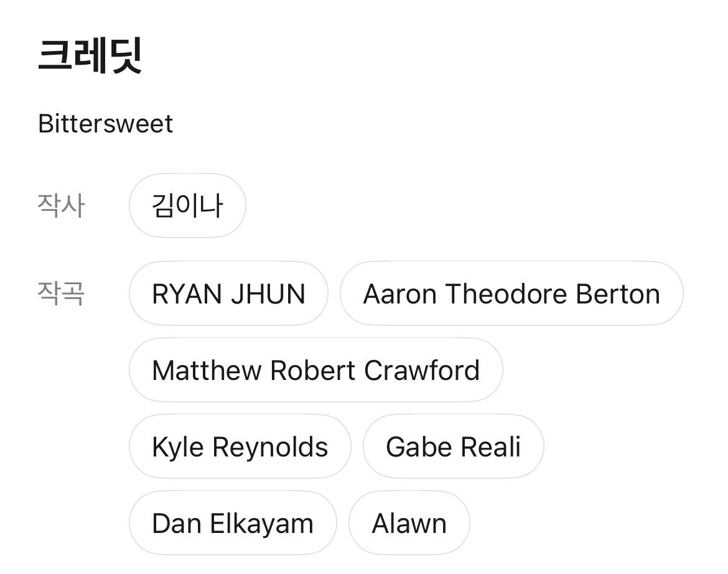Go to Dan Elkayam's credits
Screen dimensions: 728x574
[232, 523]
